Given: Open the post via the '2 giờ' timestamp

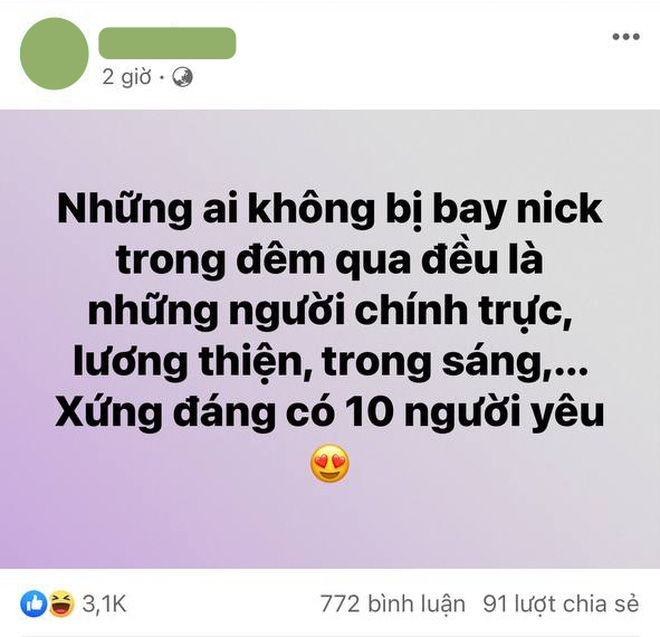Looking at the screenshot, I should click(126, 77).
